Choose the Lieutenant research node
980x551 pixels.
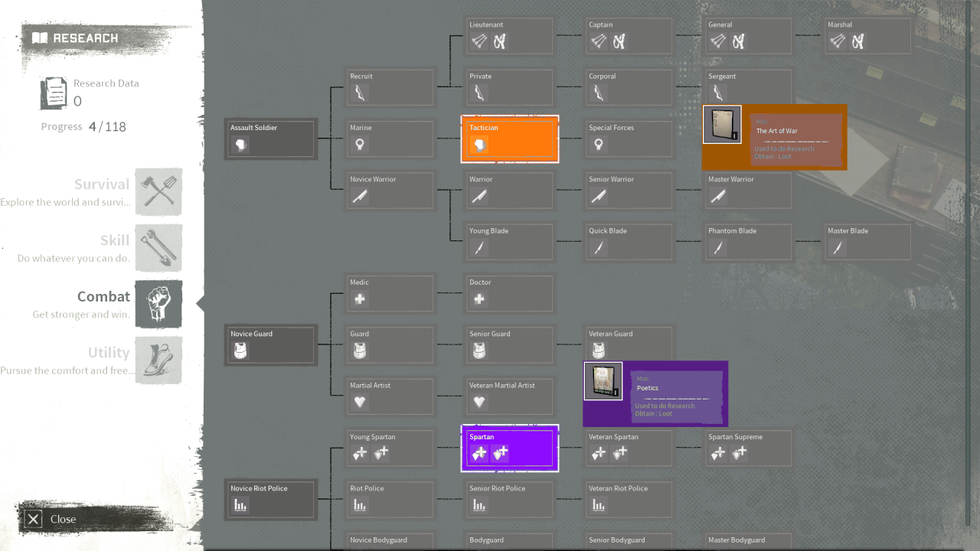[510, 35]
